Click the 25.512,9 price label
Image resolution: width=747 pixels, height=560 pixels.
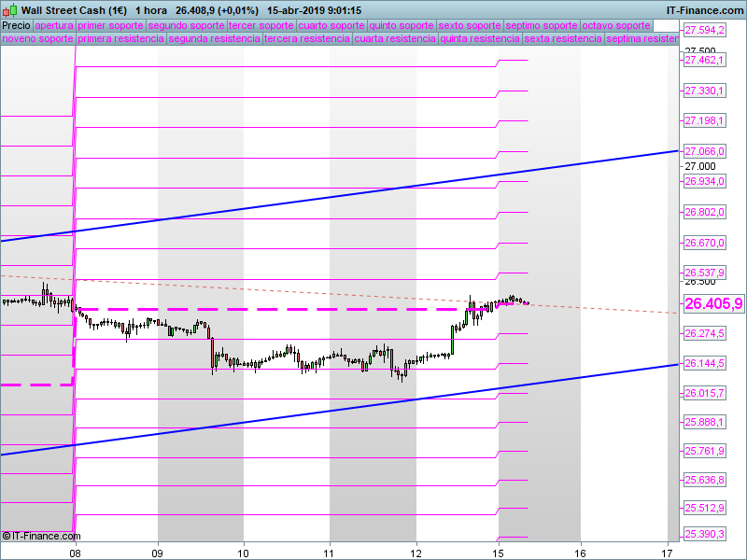[x=705, y=508]
